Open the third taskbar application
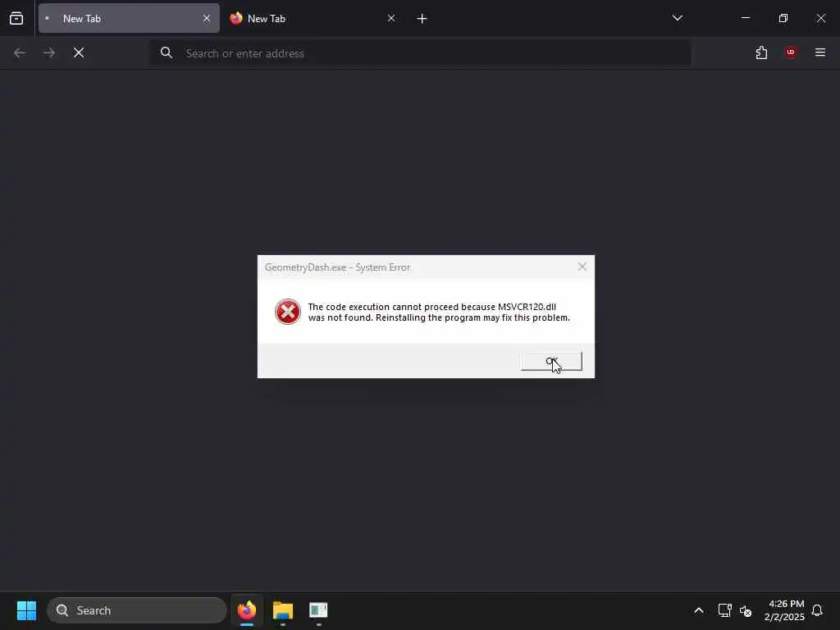Image resolution: width=840 pixels, height=630 pixels. [318, 610]
